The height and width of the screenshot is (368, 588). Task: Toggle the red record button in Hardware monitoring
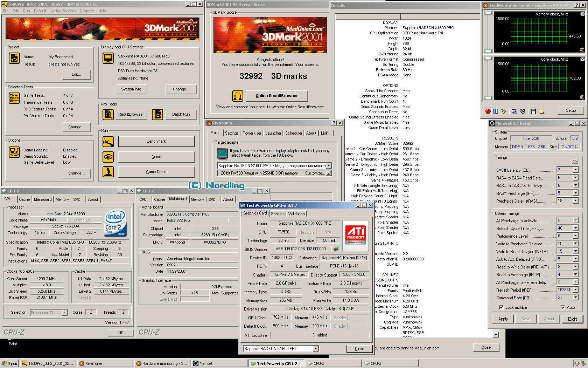point(488,111)
